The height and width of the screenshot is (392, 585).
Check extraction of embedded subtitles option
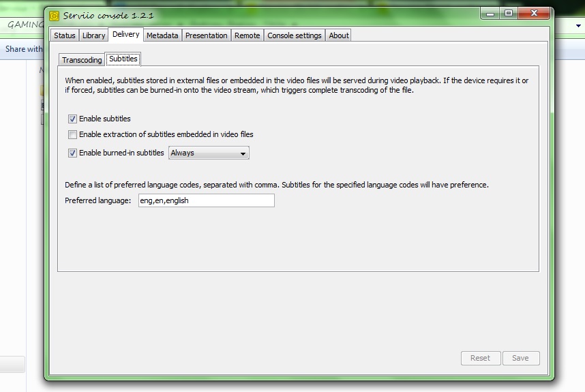coord(73,135)
